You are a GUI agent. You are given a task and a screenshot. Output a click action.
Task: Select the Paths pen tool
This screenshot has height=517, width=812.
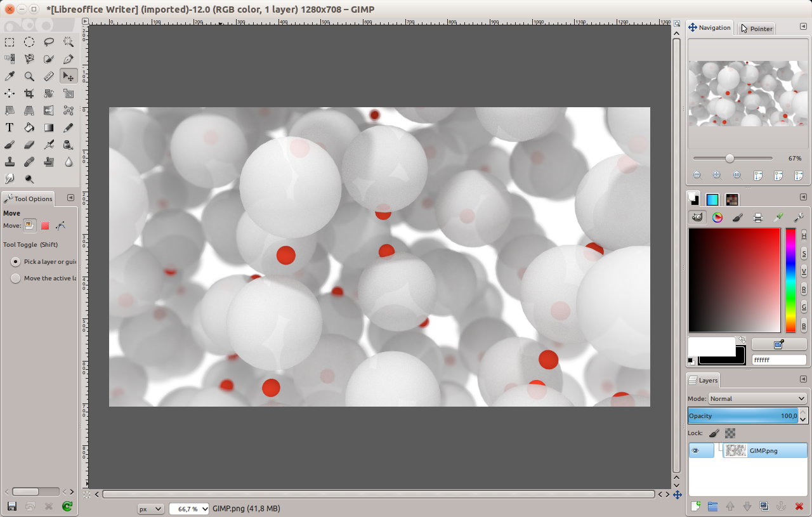point(69,59)
